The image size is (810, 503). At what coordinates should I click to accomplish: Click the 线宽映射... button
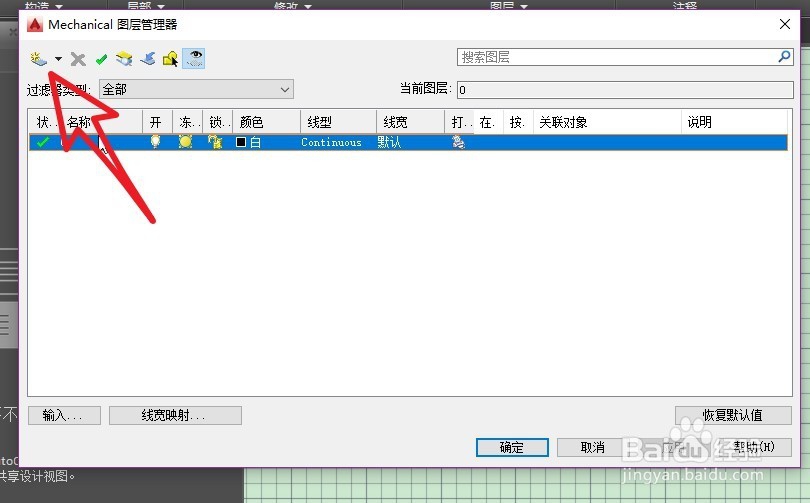pos(175,415)
